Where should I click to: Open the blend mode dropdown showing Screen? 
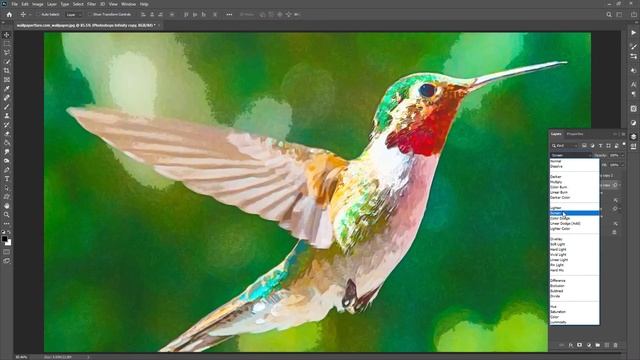point(571,156)
